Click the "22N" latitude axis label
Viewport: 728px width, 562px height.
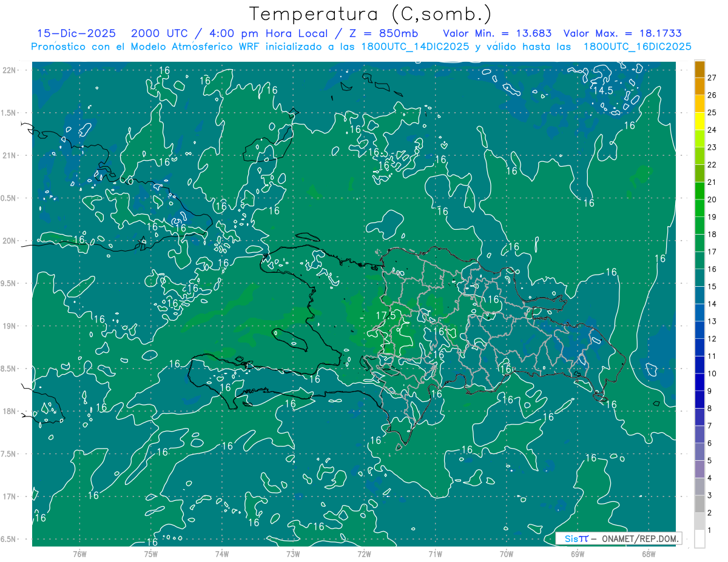point(10,70)
